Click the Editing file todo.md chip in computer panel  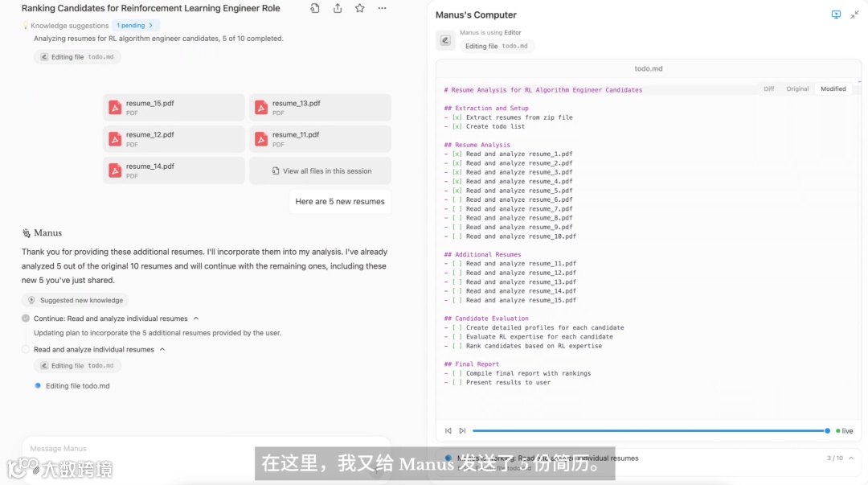497,46
